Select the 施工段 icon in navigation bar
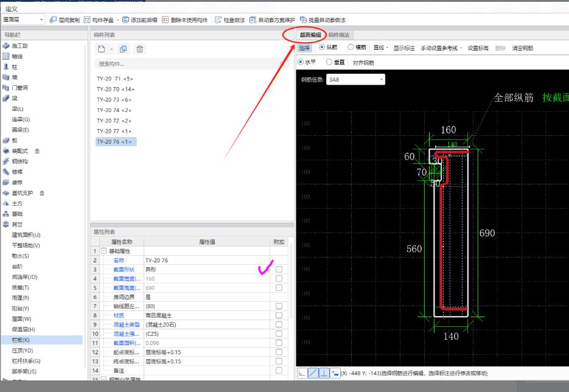 tap(6, 46)
